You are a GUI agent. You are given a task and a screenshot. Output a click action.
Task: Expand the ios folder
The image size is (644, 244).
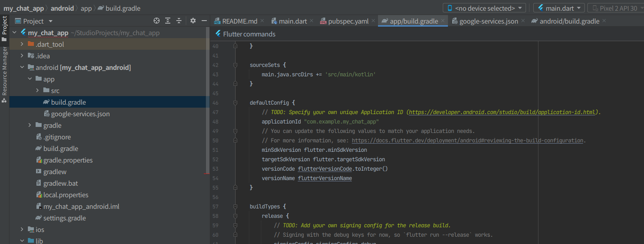click(22, 229)
